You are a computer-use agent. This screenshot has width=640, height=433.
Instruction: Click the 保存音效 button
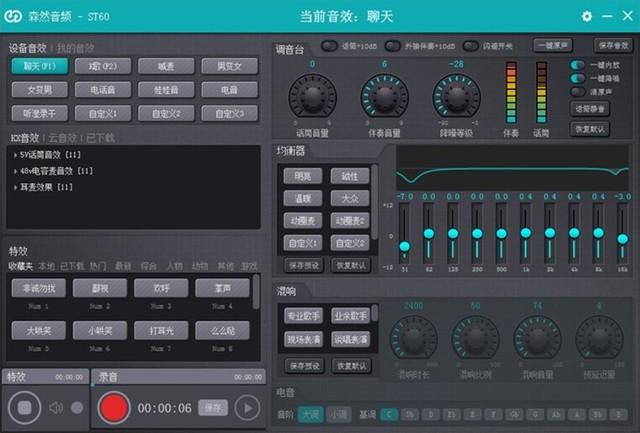[613, 45]
